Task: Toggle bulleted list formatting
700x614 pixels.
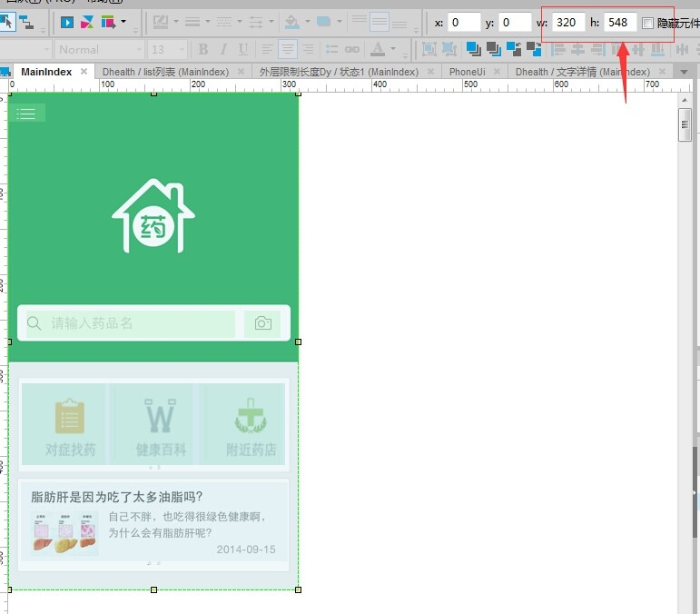Action: (x=331, y=49)
